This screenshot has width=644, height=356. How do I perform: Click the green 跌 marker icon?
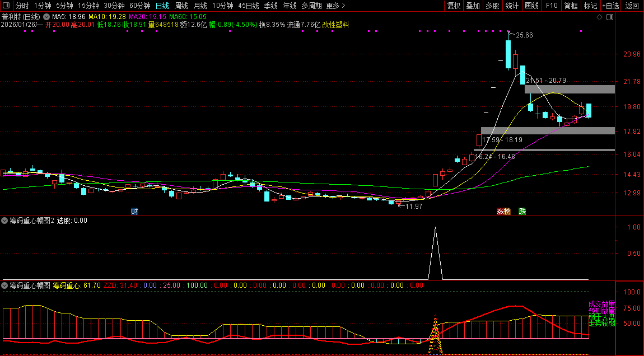pyautogui.click(x=522, y=211)
